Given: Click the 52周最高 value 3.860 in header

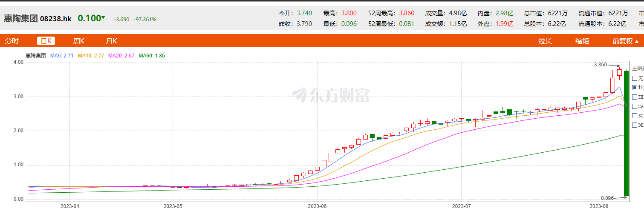Looking at the screenshot, I should tap(406, 13).
